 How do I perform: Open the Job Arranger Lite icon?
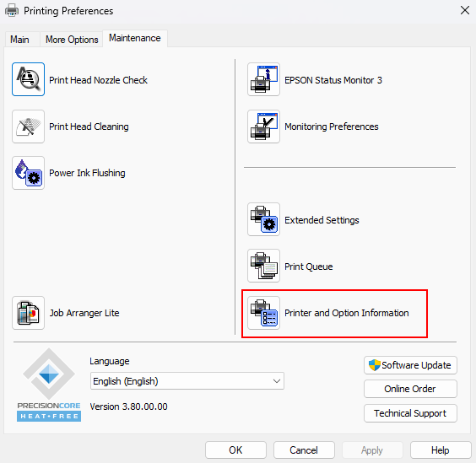pos(28,313)
